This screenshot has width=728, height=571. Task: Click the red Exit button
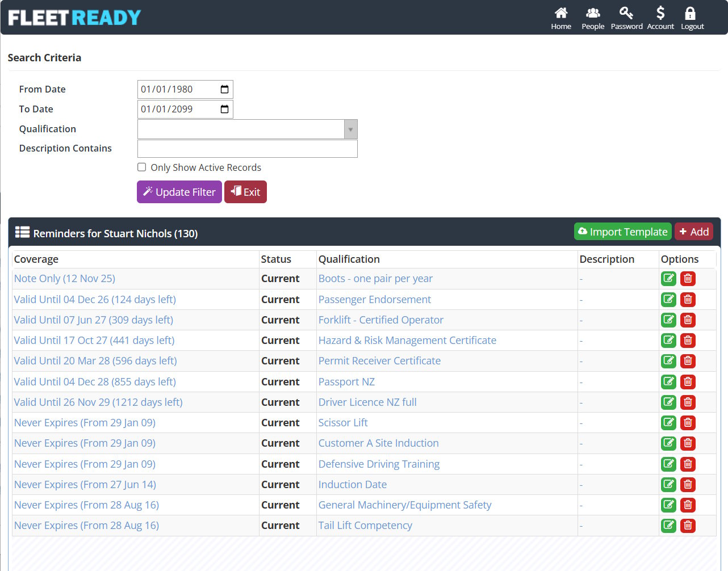point(245,192)
